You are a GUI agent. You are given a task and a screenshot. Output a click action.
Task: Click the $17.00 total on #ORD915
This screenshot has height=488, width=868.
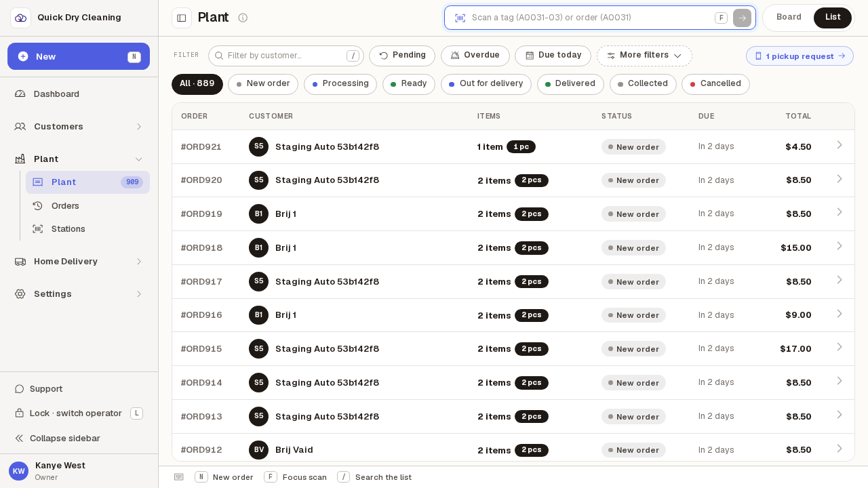(795, 349)
